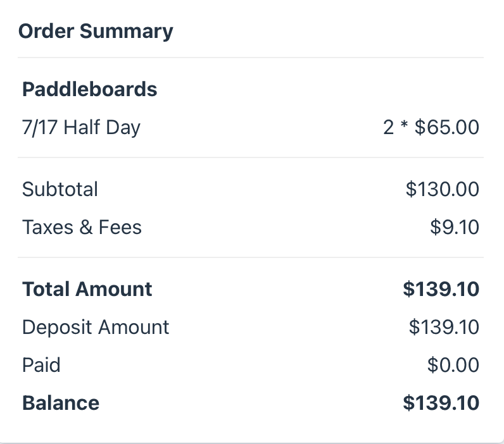Select the Deposit Amount $139.10 value
The image size is (504, 444).
(x=444, y=327)
